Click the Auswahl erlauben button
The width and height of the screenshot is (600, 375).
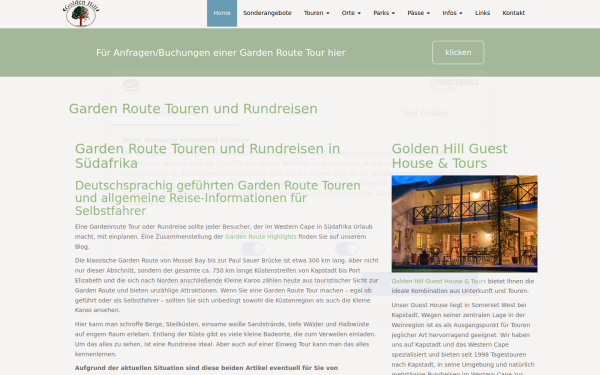click(x=300, y=284)
